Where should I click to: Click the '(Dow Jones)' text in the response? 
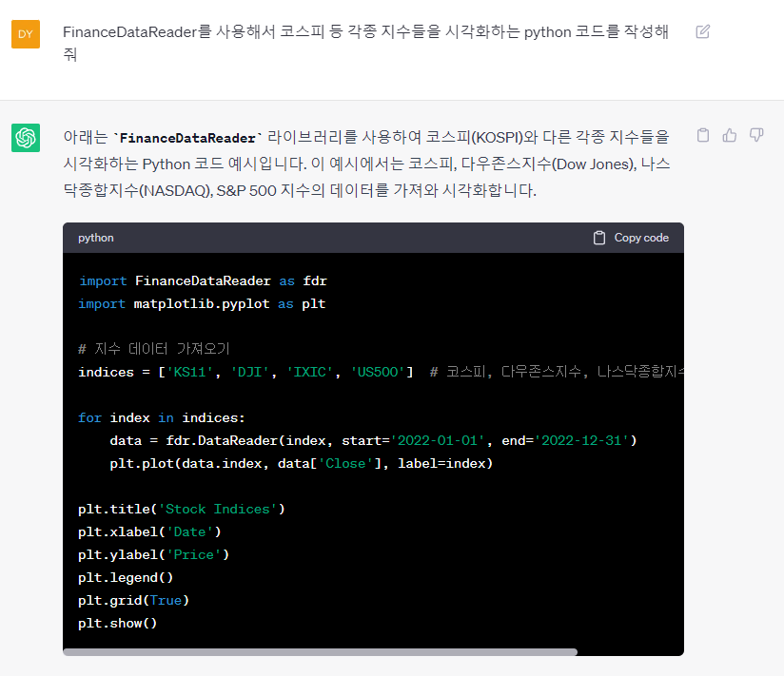point(594,164)
